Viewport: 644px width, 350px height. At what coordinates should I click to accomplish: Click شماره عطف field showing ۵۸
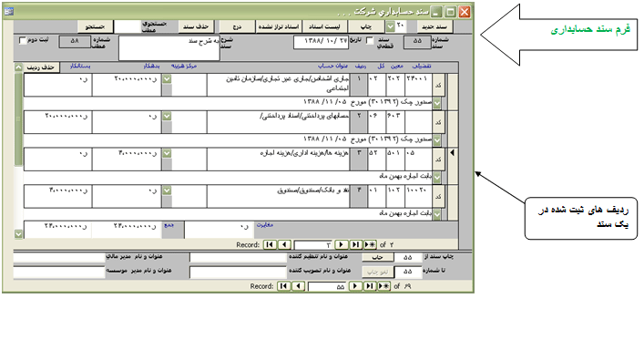coord(75,42)
